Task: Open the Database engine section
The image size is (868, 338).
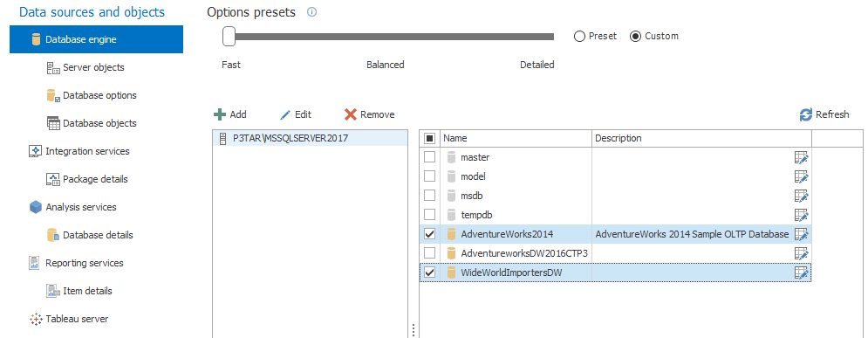Action: point(96,39)
